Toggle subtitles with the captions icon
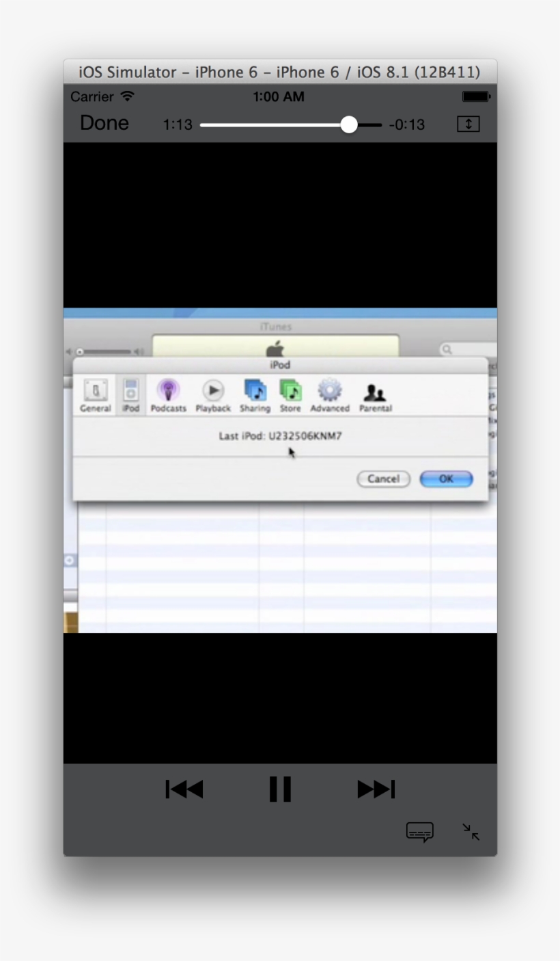Image resolution: width=560 pixels, height=961 pixels. 419,833
